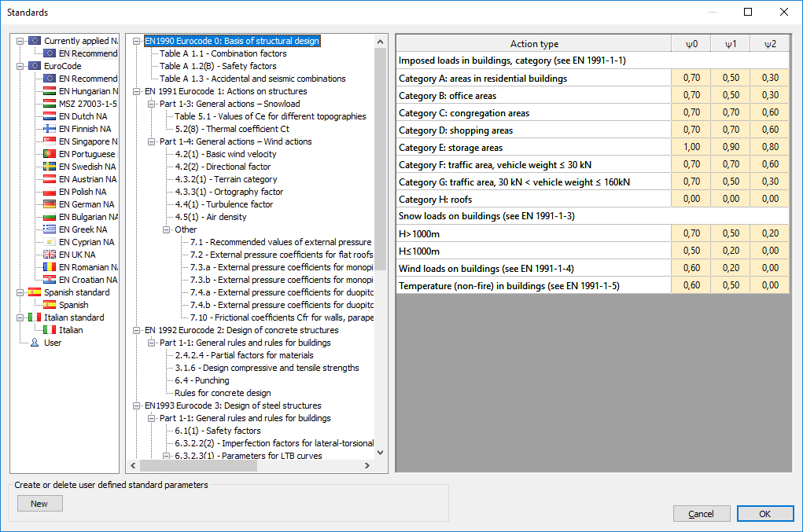The image size is (803, 532).
Task: Click ψ1 value for Temperature (non-fire) row
Action: (x=731, y=285)
